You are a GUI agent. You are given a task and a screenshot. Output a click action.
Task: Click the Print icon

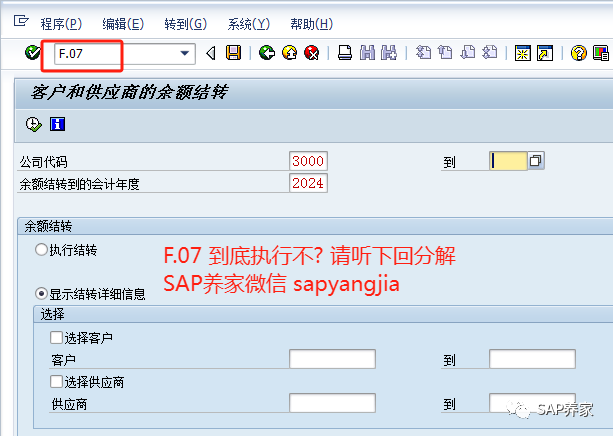click(x=345, y=53)
